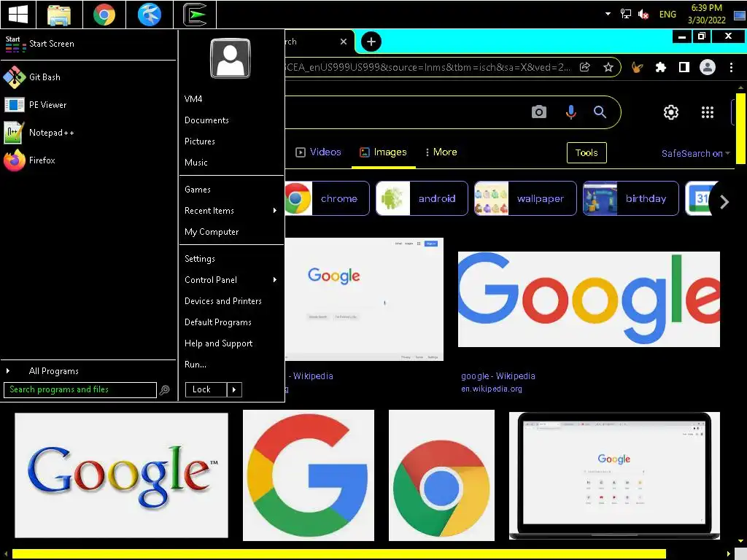
Task: Open a new Chrome tab
Action: 371,42
